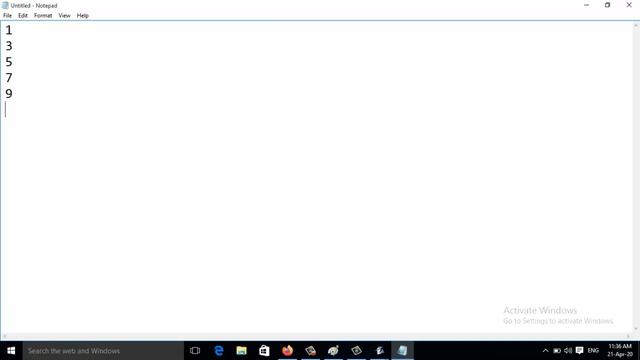Open the Help menu

pyautogui.click(x=82, y=16)
